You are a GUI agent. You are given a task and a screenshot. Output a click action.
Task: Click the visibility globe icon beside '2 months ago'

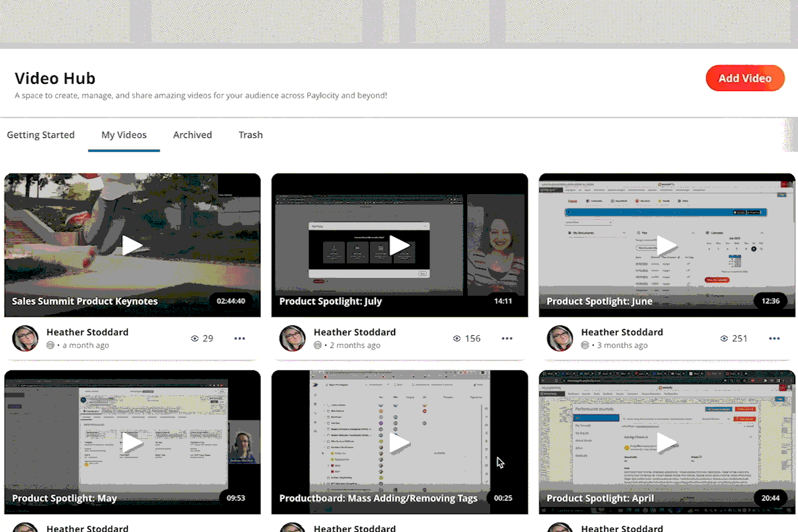[x=318, y=345]
